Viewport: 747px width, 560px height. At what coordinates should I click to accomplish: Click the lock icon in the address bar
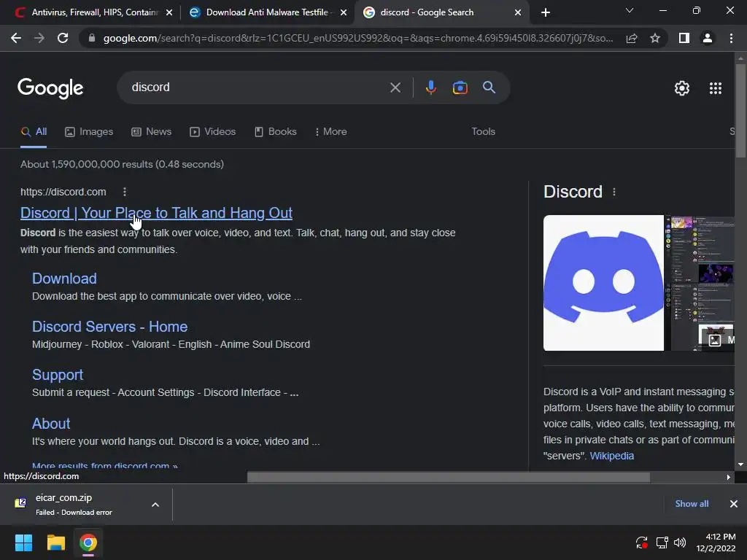tap(92, 38)
